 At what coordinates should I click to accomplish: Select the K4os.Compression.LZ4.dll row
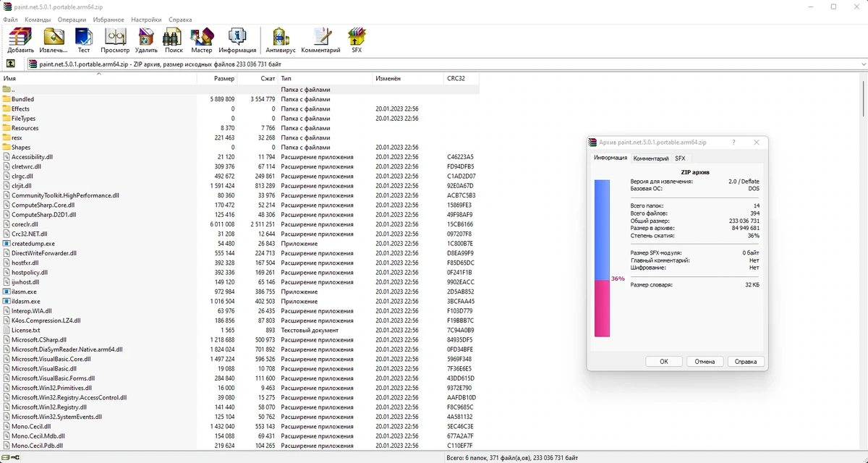tap(239, 320)
